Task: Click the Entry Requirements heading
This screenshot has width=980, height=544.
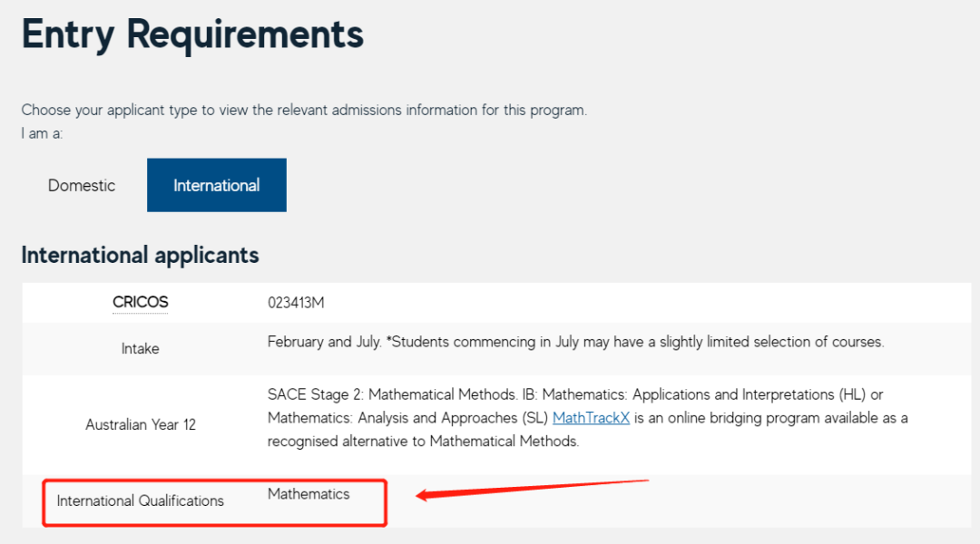Action: pos(192,34)
